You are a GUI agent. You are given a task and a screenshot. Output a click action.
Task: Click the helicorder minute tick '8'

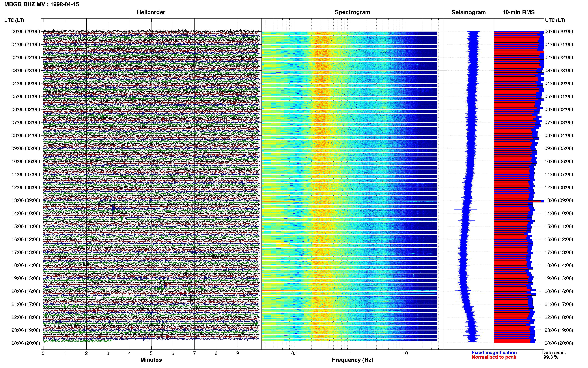(216, 353)
